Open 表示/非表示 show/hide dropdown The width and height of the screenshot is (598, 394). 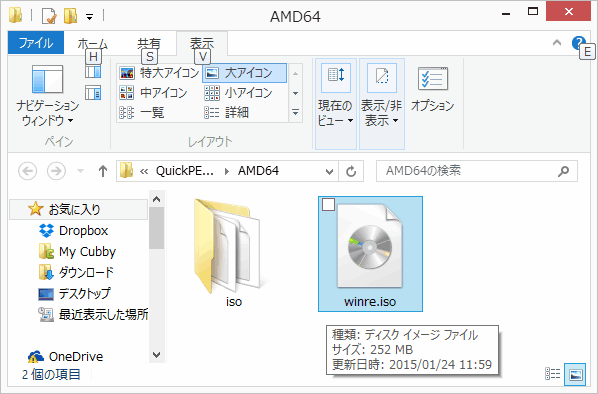coord(381,104)
